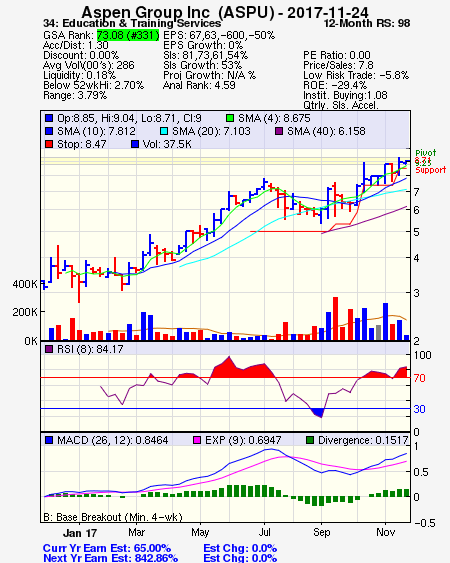Image resolution: width=450 pixels, height=563 pixels.
Task: Click the 'Nov' date axis label
Action: (x=385, y=532)
